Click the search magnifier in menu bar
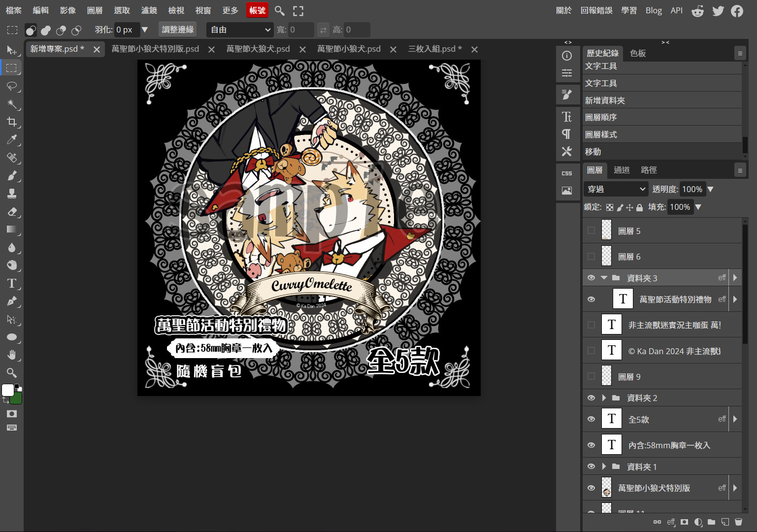The image size is (757, 532). 279,10
